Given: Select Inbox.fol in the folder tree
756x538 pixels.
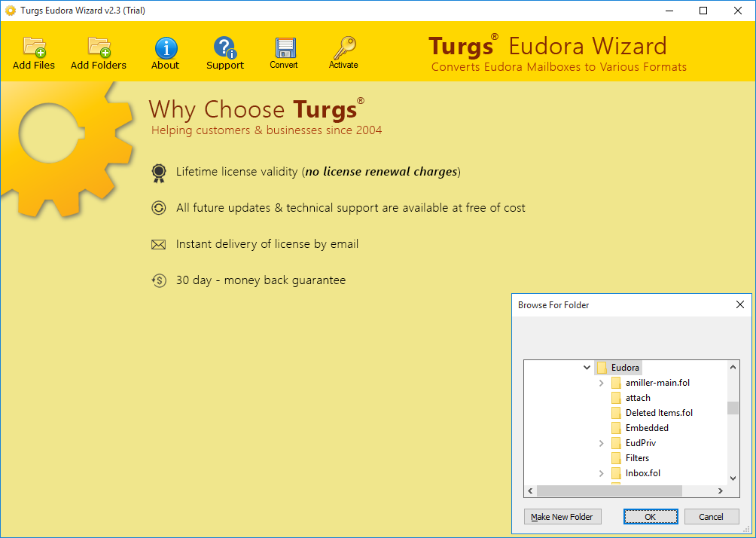Looking at the screenshot, I should click(x=643, y=473).
